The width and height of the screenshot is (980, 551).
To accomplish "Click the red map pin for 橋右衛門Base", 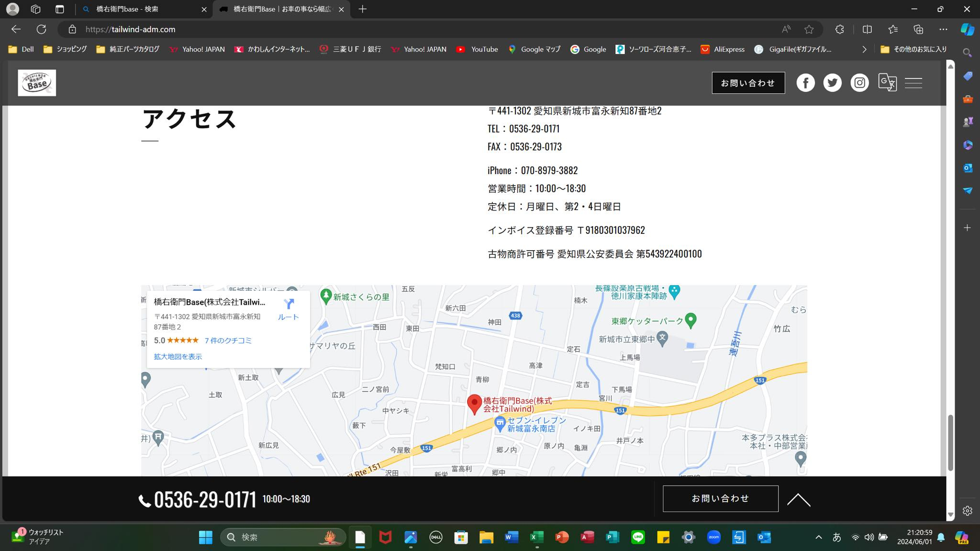I will [474, 404].
